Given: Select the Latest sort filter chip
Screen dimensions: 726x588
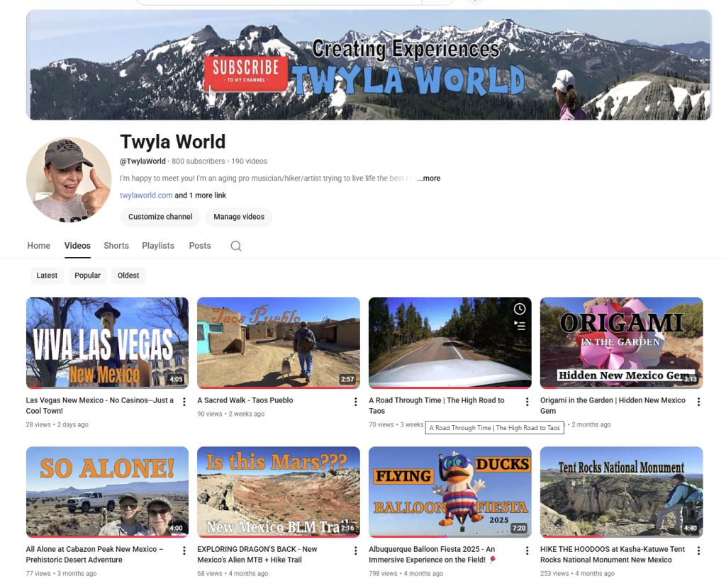Looking at the screenshot, I should (47, 276).
